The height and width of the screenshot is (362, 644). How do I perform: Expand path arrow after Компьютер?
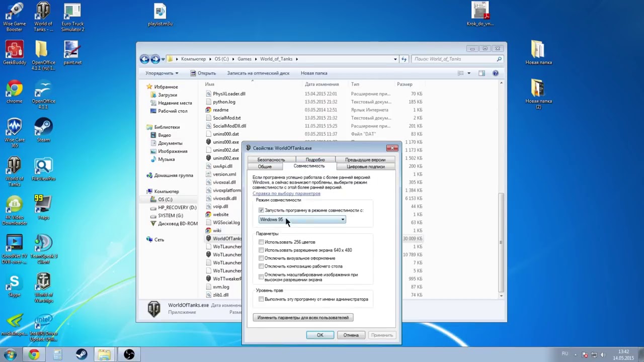[x=210, y=59]
